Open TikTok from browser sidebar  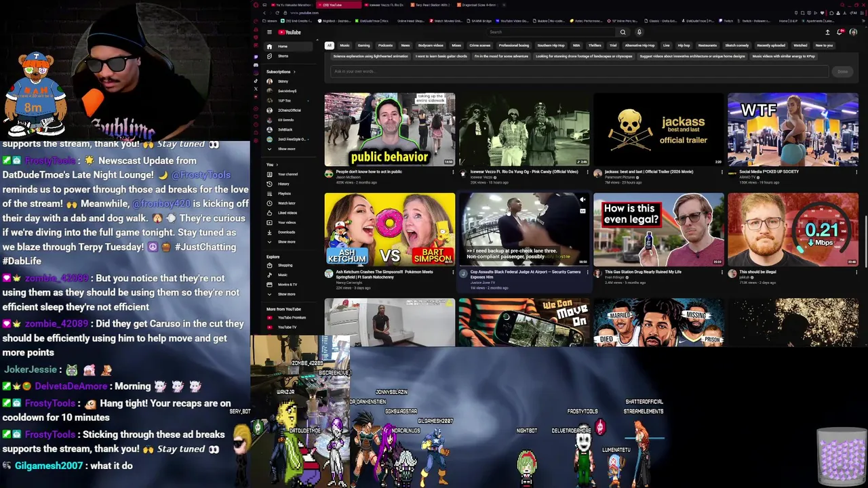[x=256, y=81]
